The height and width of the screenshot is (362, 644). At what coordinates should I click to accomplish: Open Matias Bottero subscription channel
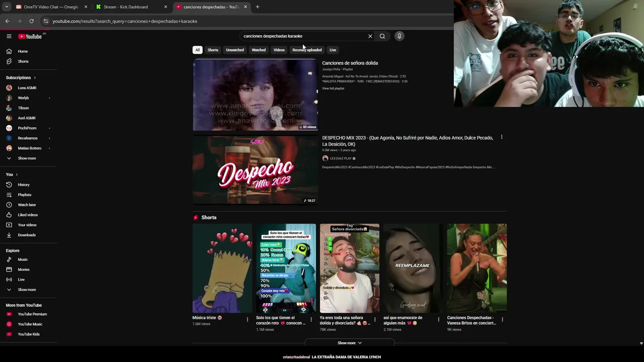[x=30, y=148]
